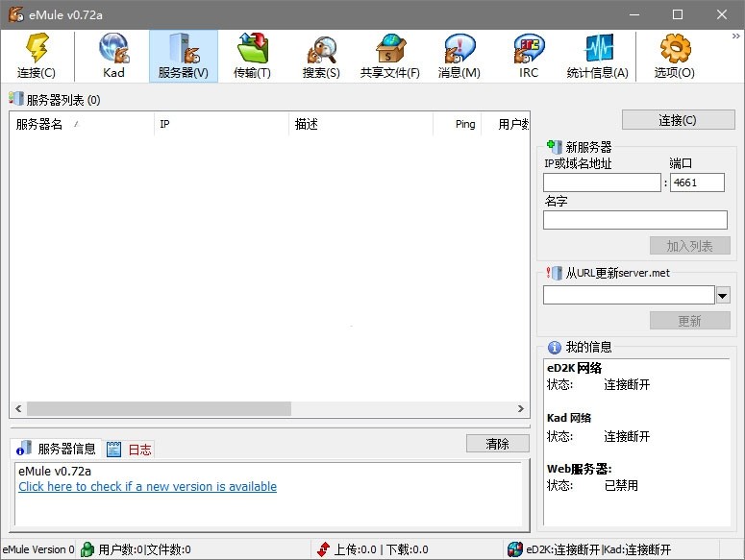
Task: Click the lightning Connect toolbar icon
Action: coord(37,56)
